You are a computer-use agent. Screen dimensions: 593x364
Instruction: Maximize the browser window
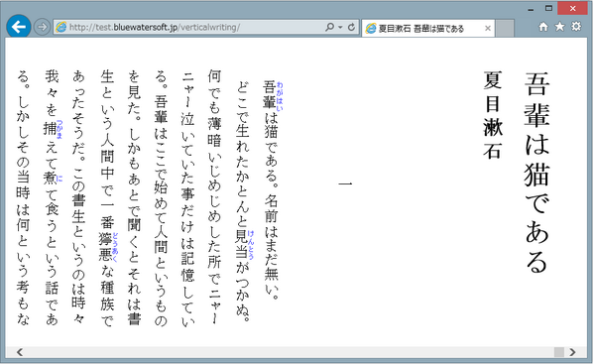[x=548, y=8]
